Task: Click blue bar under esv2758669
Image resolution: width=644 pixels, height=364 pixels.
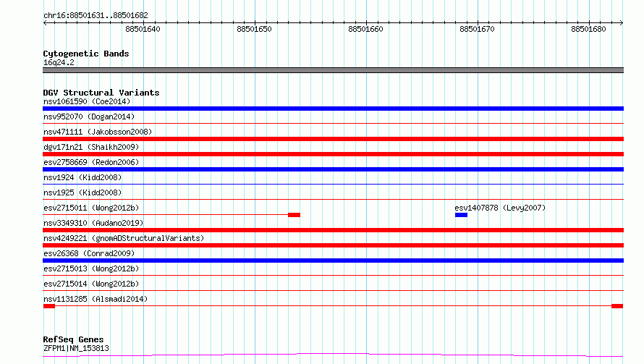Action: [x=333, y=169]
